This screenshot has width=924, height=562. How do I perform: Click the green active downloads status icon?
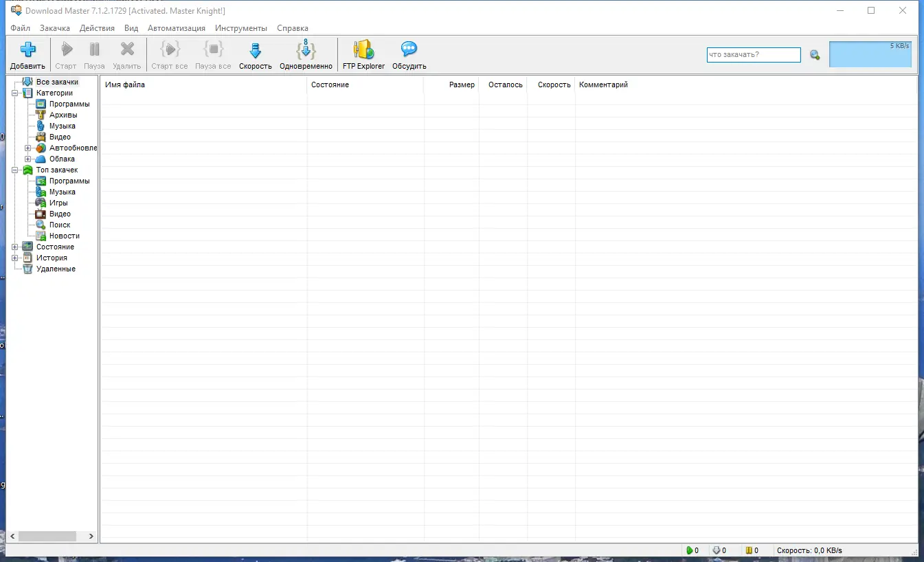click(689, 550)
